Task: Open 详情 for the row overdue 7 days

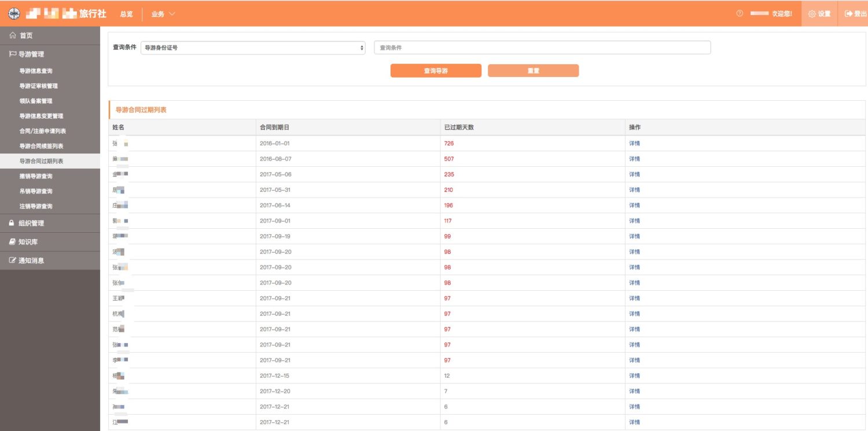Action: [x=634, y=391]
